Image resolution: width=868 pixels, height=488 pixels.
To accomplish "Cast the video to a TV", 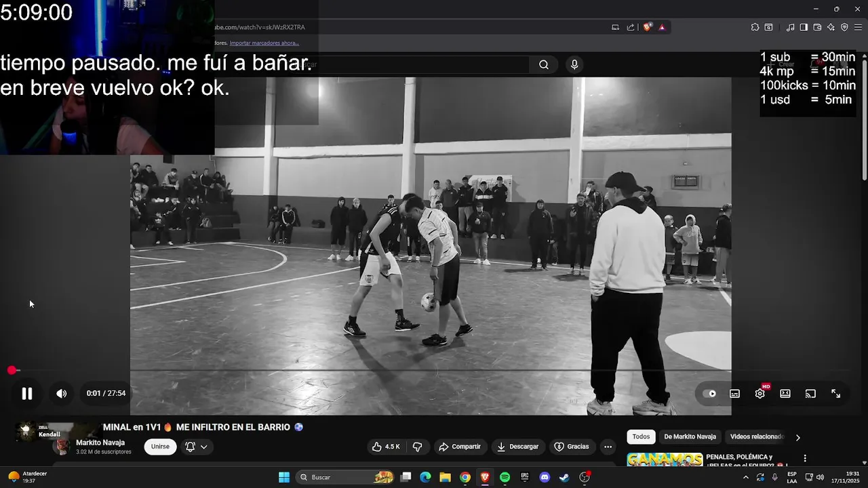I will (x=810, y=393).
